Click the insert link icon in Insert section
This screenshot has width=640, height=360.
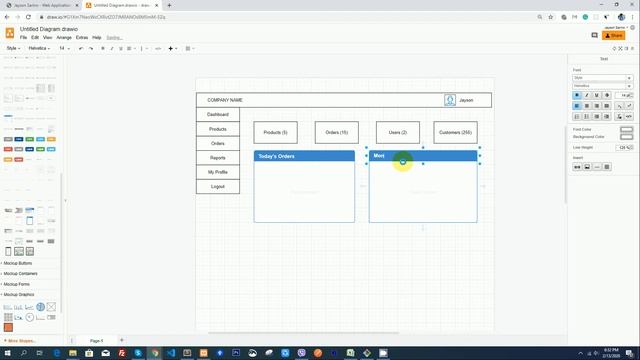[x=577, y=167]
